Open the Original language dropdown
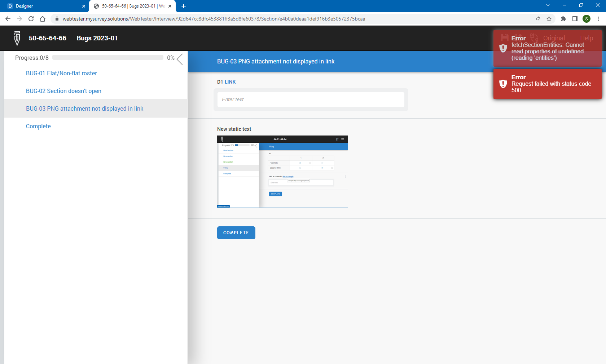The image size is (606, 364). point(554,37)
